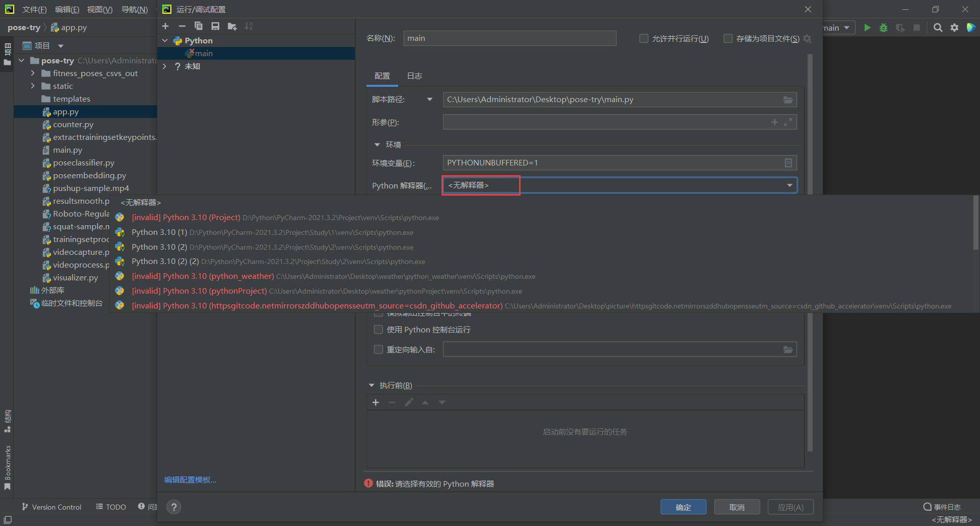Toggle 脚本路径 script/module dropdown arrow

click(429, 100)
